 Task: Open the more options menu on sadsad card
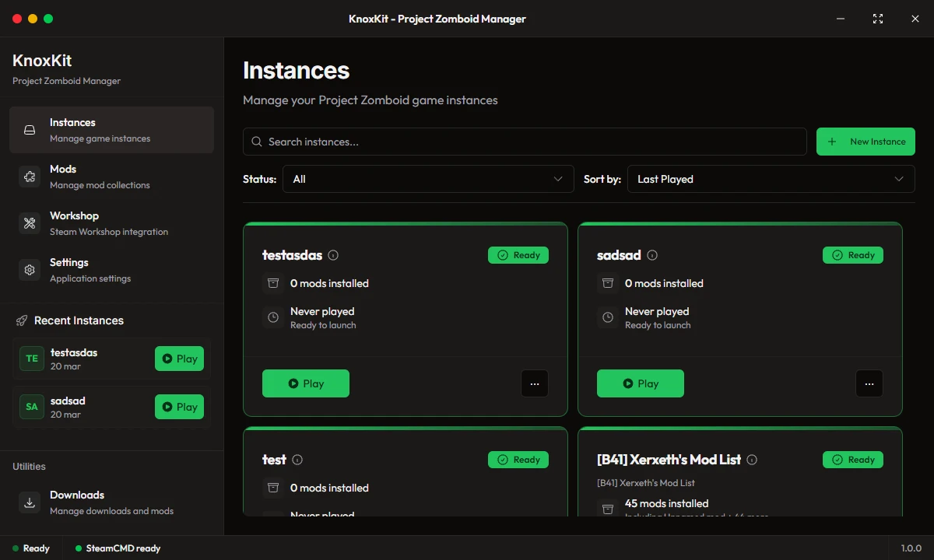click(869, 383)
